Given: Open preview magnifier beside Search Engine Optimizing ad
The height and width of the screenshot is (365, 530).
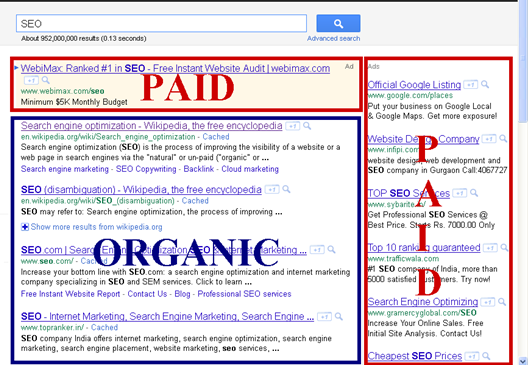Looking at the screenshot, I should point(502,301).
